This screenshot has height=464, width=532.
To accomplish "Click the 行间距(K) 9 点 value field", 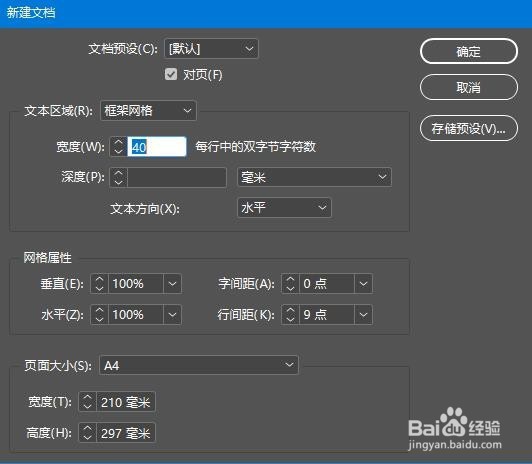I will tap(327, 315).
